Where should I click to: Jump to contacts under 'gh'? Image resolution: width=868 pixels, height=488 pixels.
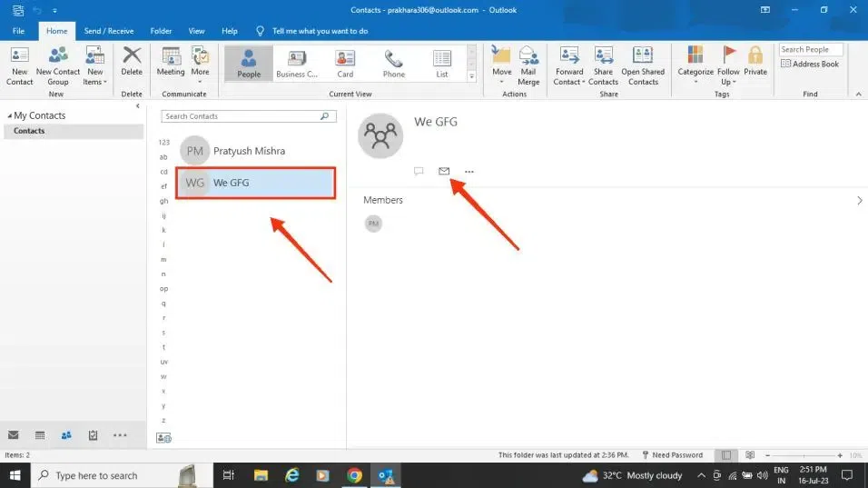(x=163, y=201)
